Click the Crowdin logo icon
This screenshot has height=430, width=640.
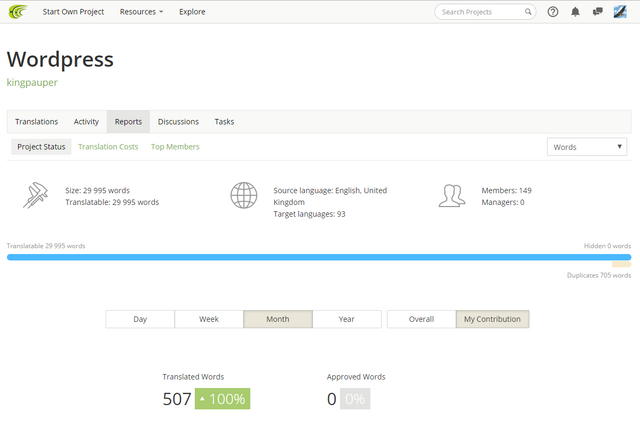tap(18, 11)
